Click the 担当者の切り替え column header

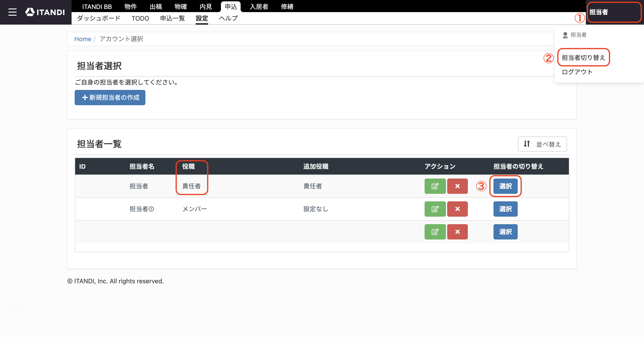[x=518, y=166]
